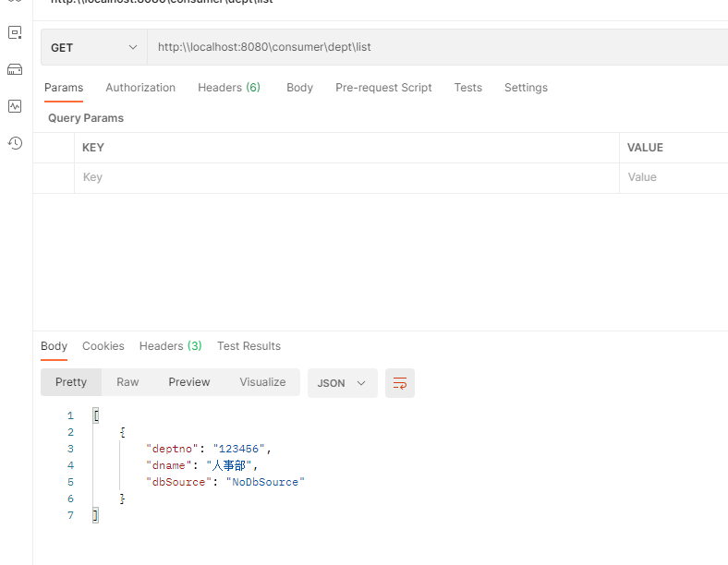Open the Tests tab
This screenshot has height=565, width=728.
(468, 88)
